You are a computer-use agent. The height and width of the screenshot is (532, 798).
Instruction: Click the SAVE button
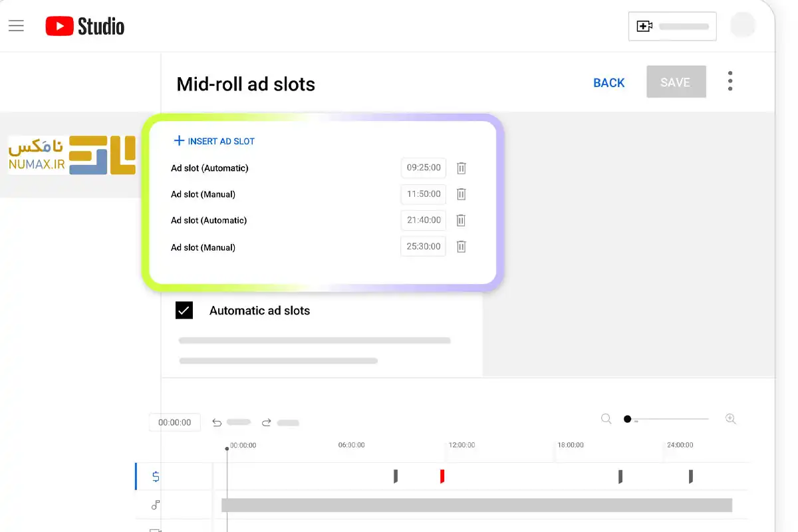point(676,82)
